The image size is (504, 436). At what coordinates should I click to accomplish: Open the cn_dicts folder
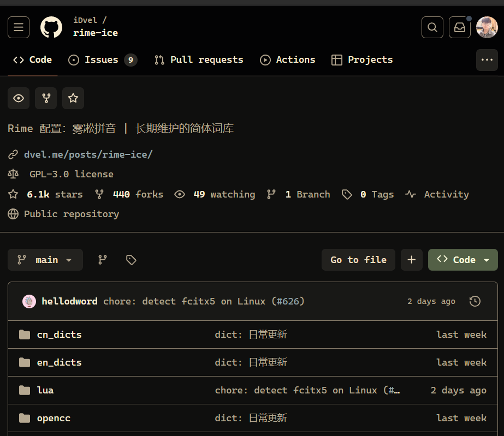pos(59,335)
